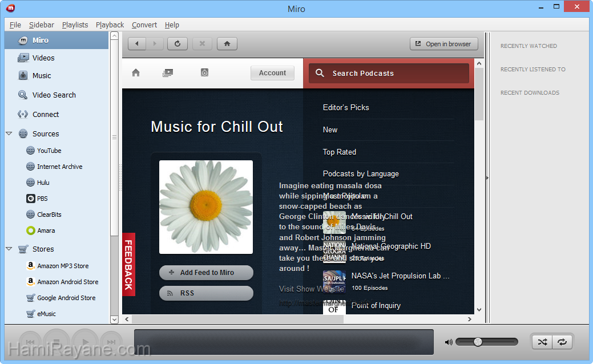
Task: Click the Open in browser button
Action: click(443, 44)
